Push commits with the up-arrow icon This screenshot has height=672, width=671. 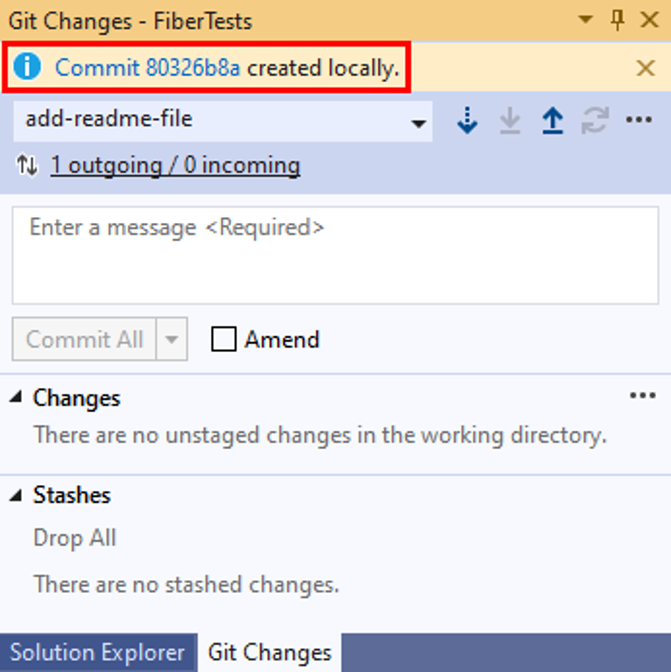pos(552,121)
